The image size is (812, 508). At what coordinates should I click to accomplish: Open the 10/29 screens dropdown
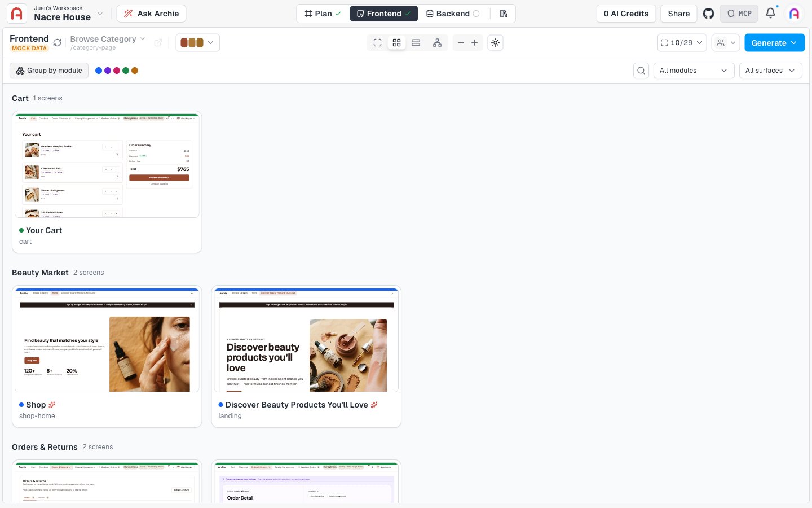(x=682, y=43)
